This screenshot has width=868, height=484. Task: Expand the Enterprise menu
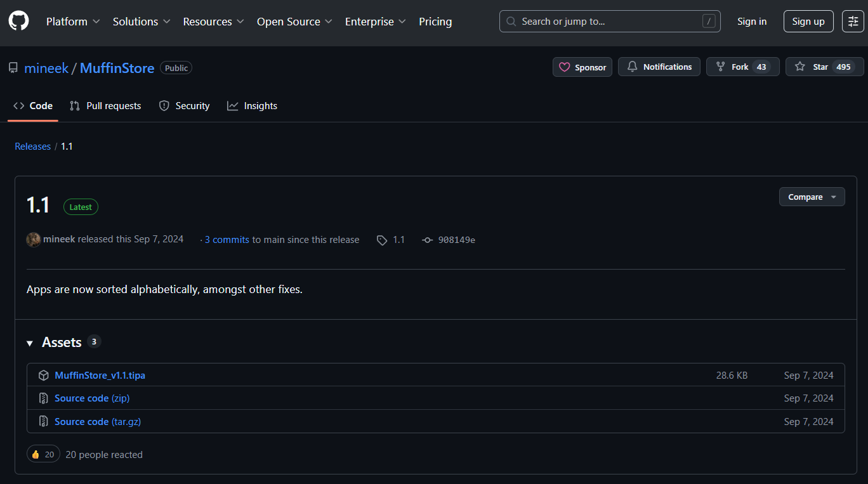376,22
